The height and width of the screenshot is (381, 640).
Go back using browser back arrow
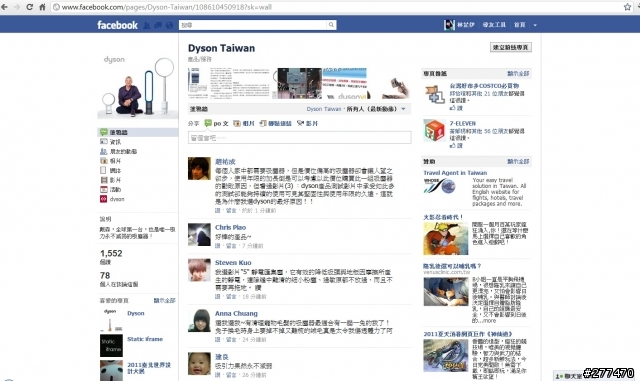[x=5, y=7]
